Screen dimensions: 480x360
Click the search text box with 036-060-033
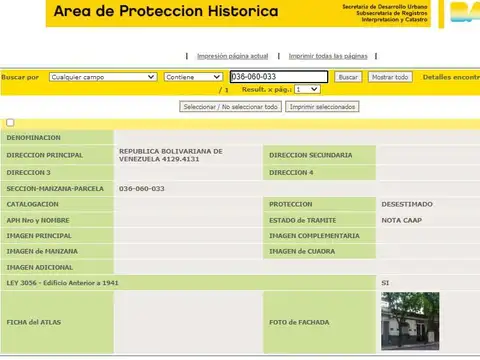pyautogui.click(x=279, y=77)
